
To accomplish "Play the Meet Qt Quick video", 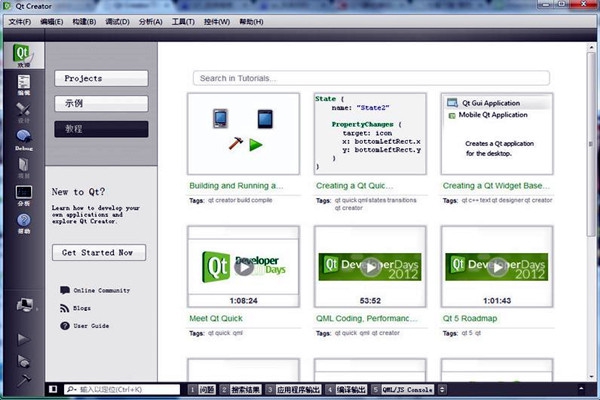I will (243, 267).
